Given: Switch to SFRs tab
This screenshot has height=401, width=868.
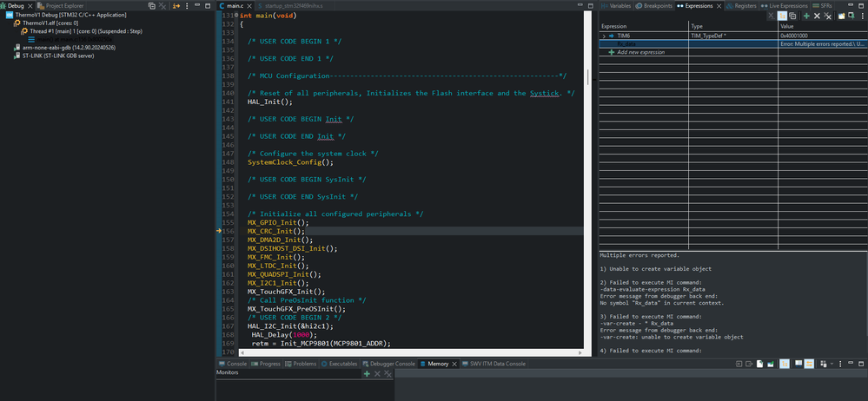Looking at the screenshot, I should click(x=821, y=5).
